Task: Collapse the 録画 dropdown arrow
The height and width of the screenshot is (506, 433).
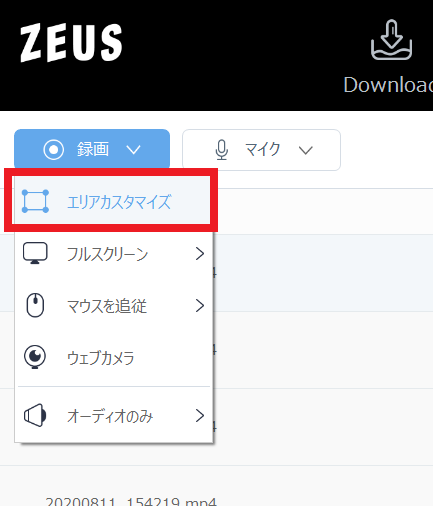Action: coord(133,150)
